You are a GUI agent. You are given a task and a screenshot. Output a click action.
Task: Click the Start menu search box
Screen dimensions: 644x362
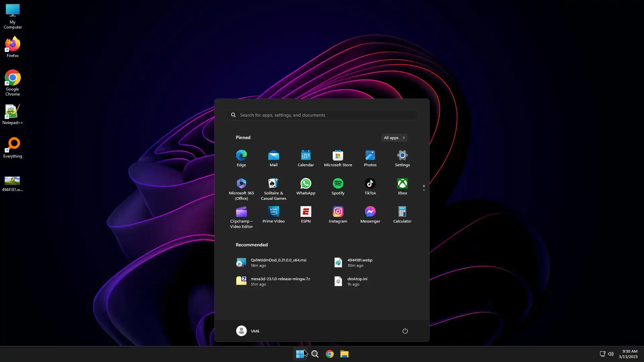click(x=322, y=115)
